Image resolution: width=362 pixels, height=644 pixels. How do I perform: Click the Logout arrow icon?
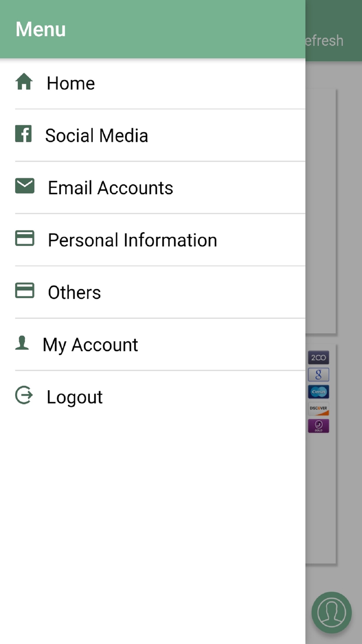pos(24,395)
